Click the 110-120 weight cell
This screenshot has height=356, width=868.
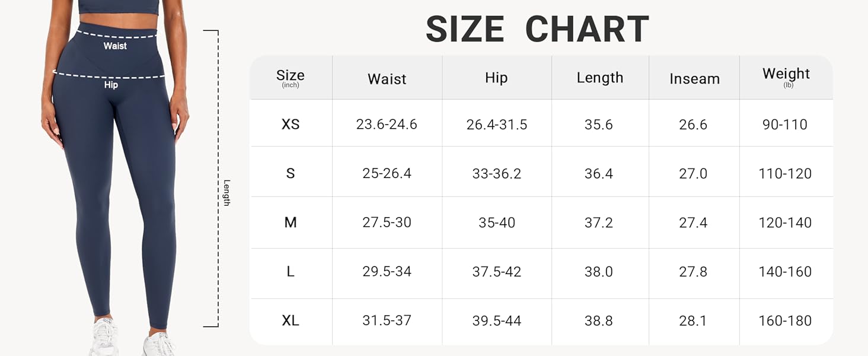[785, 173]
